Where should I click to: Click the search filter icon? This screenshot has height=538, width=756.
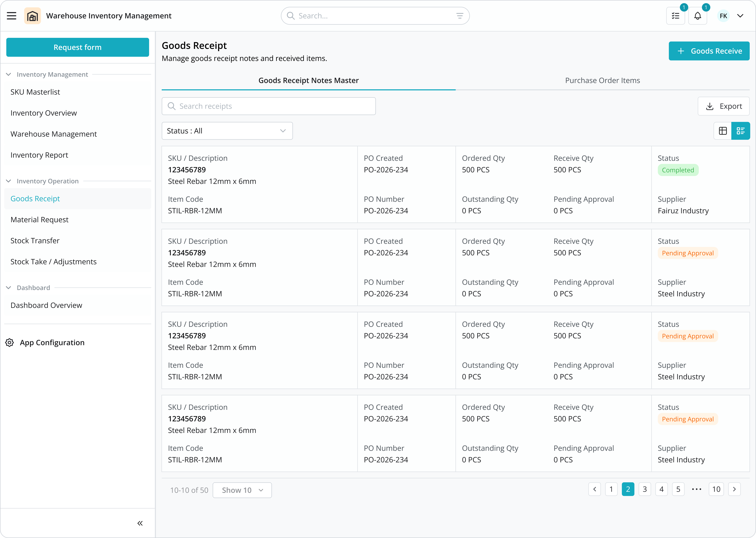(x=460, y=16)
